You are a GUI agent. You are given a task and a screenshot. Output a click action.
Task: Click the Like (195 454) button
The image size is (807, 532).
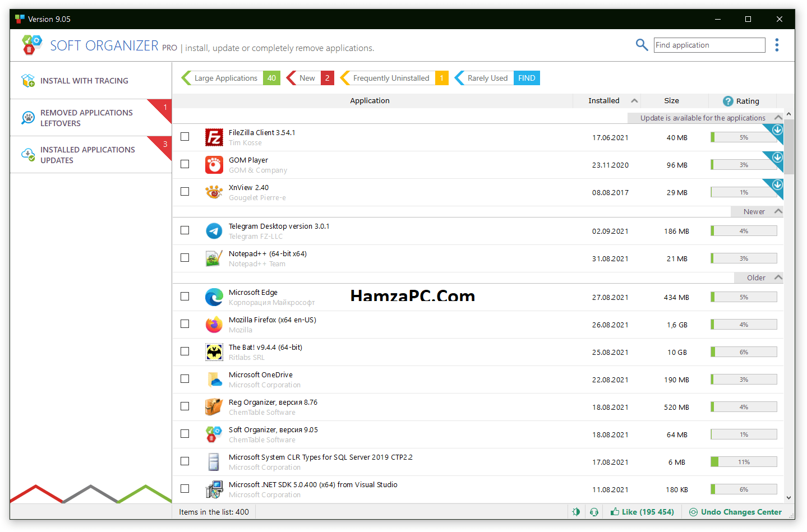pos(643,512)
